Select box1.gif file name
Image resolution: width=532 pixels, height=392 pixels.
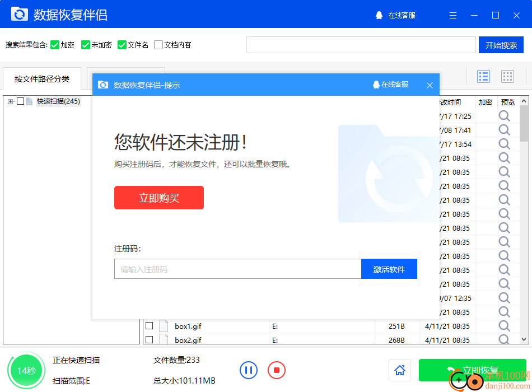[188, 326]
